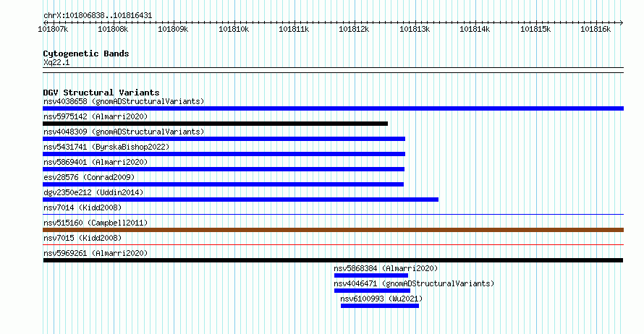Click the chrX:101806838..101816431 region label
This screenshot has width=644, height=334.
(98, 16)
